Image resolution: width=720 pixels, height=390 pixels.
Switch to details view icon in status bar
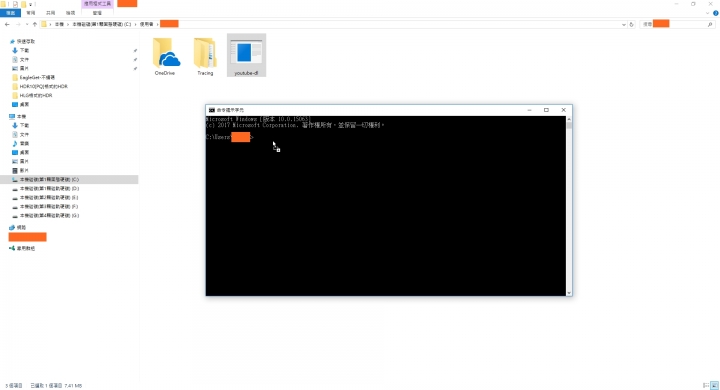click(x=706, y=385)
